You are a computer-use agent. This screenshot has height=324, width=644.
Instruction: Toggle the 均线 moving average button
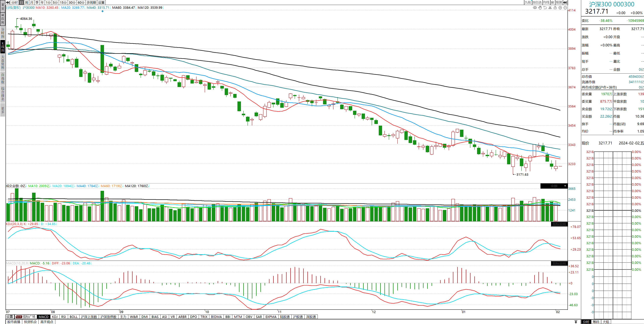pos(546,3)
